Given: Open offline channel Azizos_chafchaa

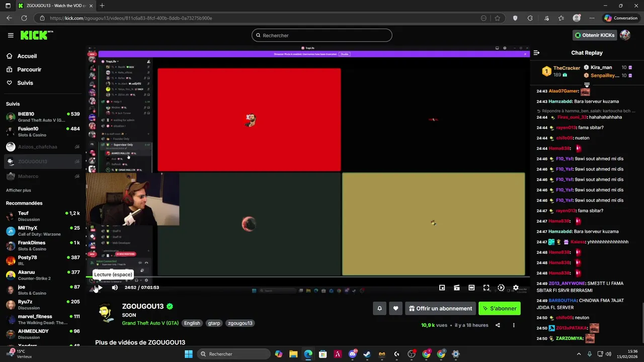Looking at the screenshot, I should pos(43,147).
